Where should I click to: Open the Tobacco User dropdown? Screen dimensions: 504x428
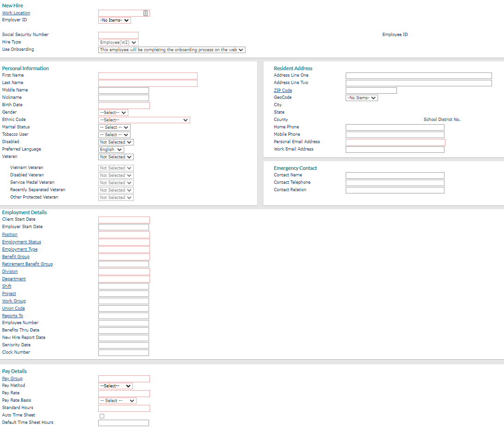(114, 134)
